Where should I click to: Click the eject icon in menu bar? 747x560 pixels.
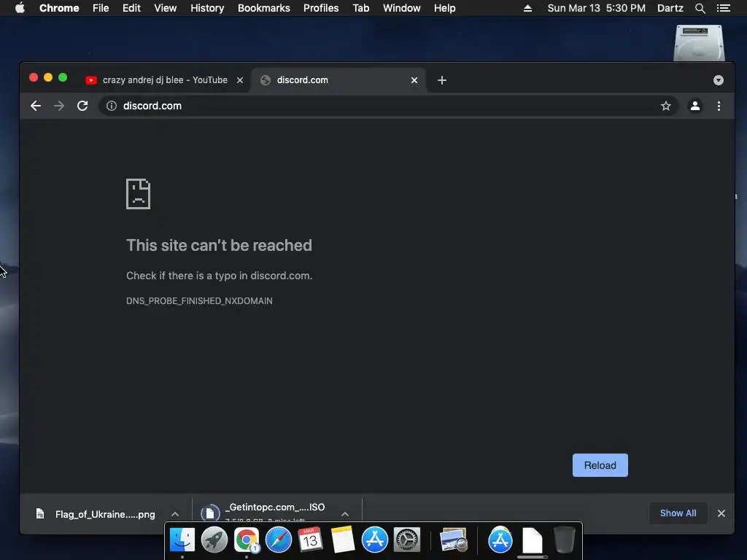[527, 8]
